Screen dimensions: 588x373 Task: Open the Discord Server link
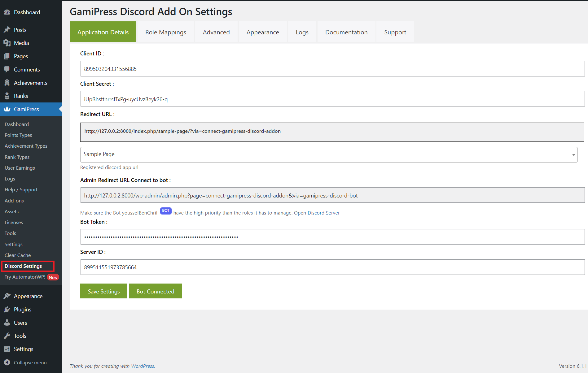(x=323, y=213)
